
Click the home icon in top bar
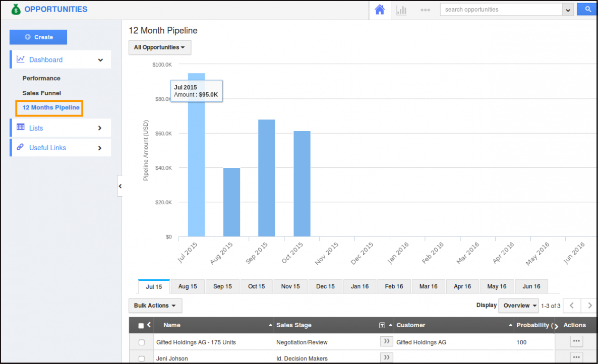click(380, 10)
